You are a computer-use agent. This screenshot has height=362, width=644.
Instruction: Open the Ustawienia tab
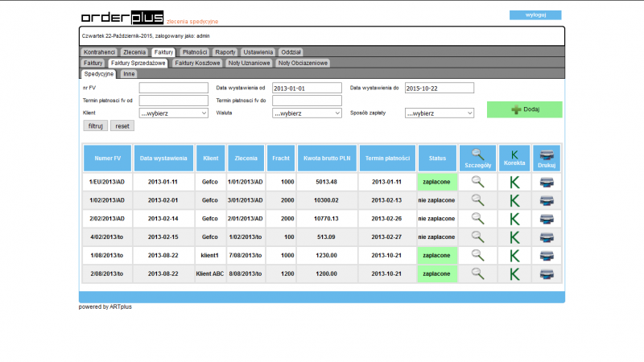[x=258, y=52]
